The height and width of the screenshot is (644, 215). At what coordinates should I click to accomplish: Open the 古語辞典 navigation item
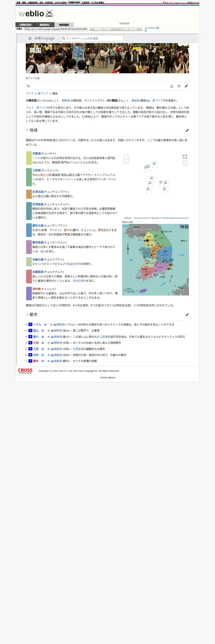pos(85,3)
